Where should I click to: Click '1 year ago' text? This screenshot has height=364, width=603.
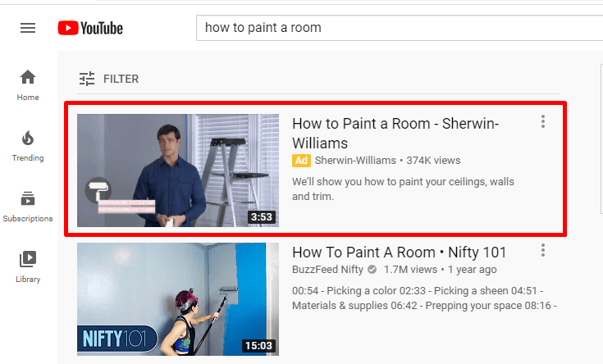coord(473,270)
